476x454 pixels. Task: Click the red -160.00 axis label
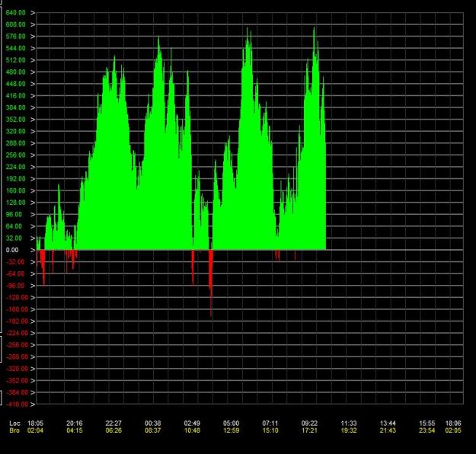pos(17,309)
